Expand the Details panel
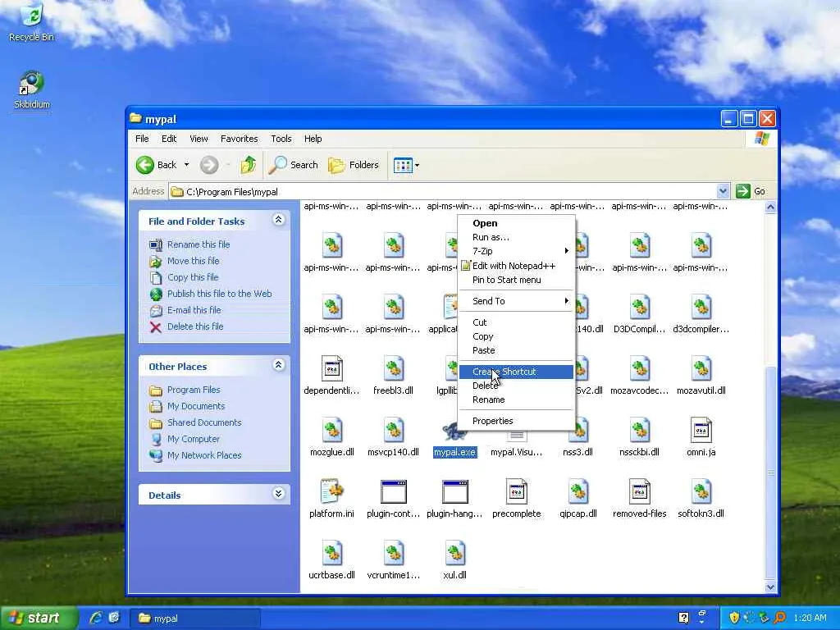 coord(278,494)
